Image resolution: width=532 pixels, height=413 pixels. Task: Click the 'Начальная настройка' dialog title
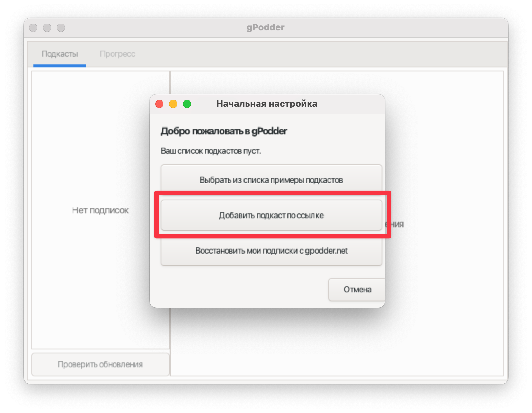pyautogui.click(x=267, y=104)
